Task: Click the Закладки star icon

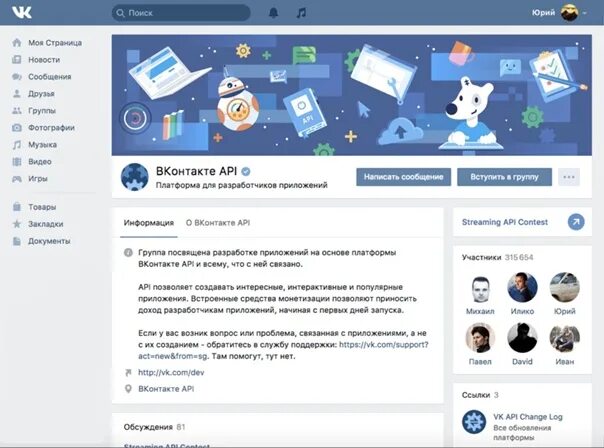Action: tap(17, 224)
